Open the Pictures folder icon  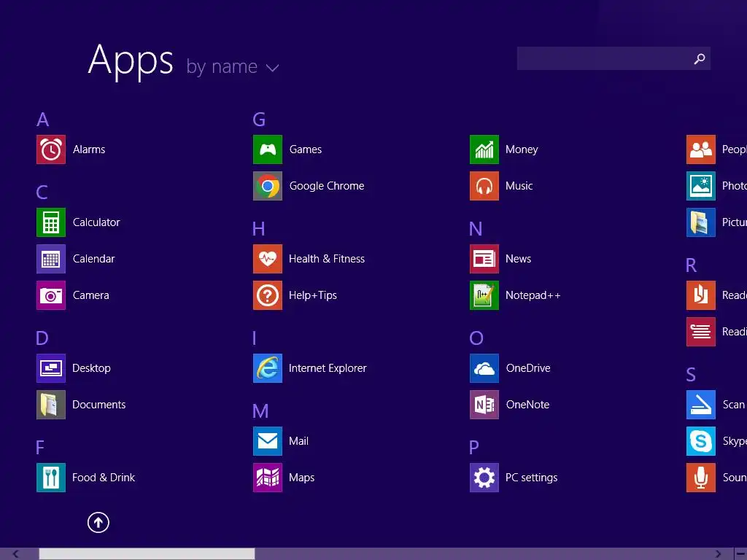[x=701, y=222]
